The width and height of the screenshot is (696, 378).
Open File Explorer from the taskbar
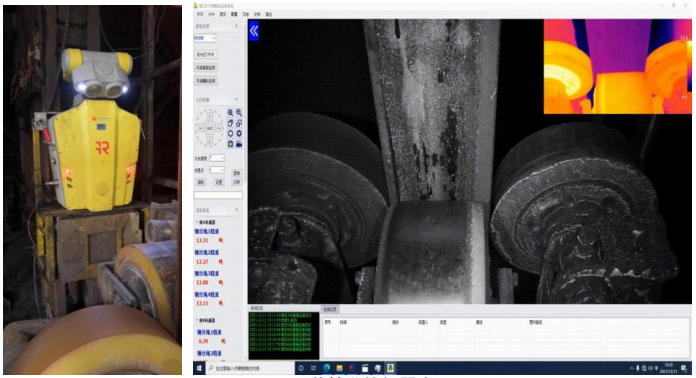click(339, 368)
